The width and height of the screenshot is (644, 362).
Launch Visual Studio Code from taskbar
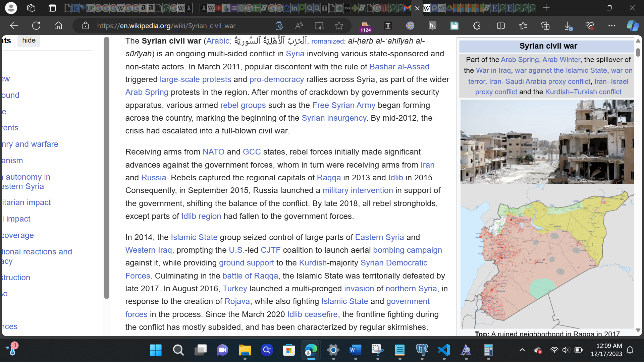(x=444, y=350)
